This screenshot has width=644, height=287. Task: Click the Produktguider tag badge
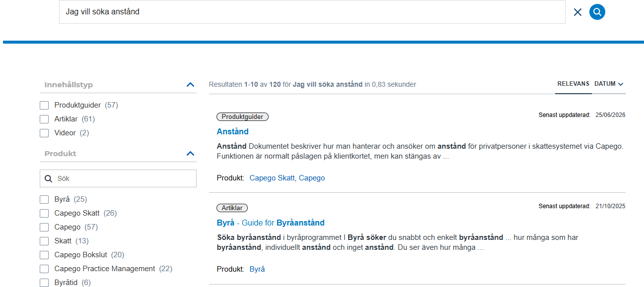(243, 117)
